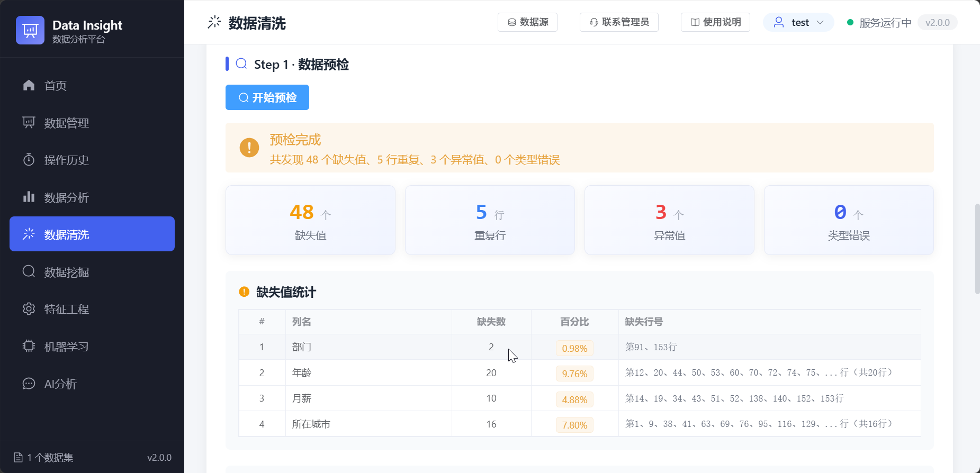This screenshot has width=980, height=473.
Task: Click the sparkle icon in page header
Action: click(214, 22)
